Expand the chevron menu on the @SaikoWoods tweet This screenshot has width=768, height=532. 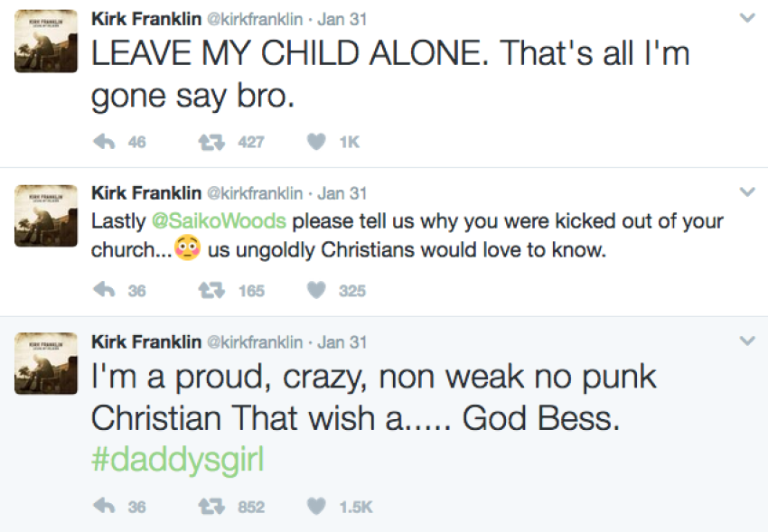tap(746, 192)
